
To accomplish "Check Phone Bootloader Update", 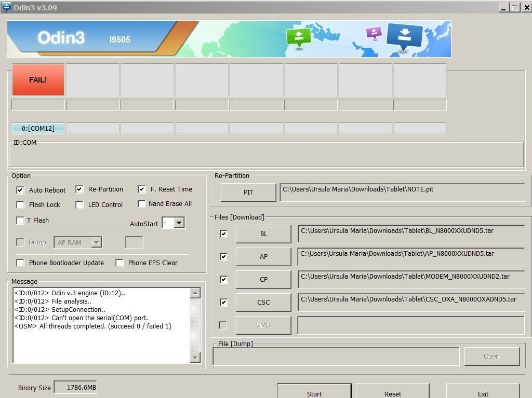I will (x=20, y=263).
